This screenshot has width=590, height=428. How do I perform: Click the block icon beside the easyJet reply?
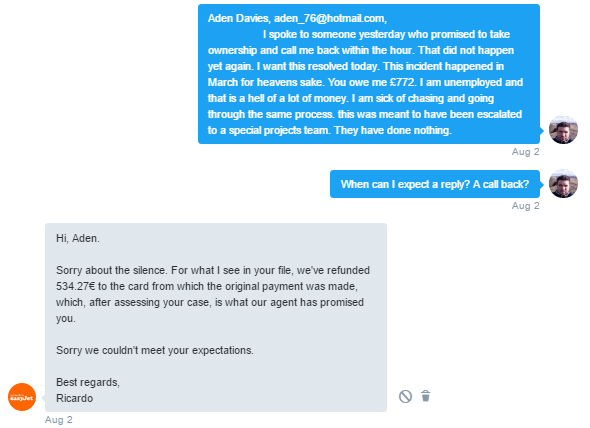(405, 396)
